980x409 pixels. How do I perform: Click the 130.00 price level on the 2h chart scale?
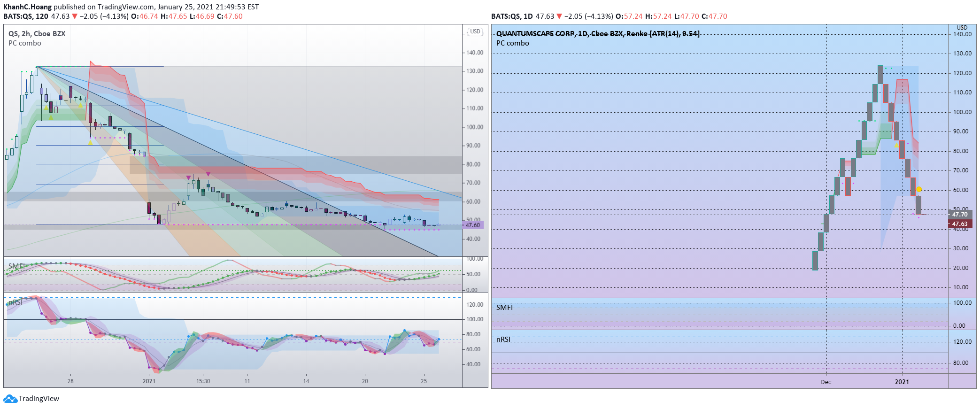coord(475,71)
